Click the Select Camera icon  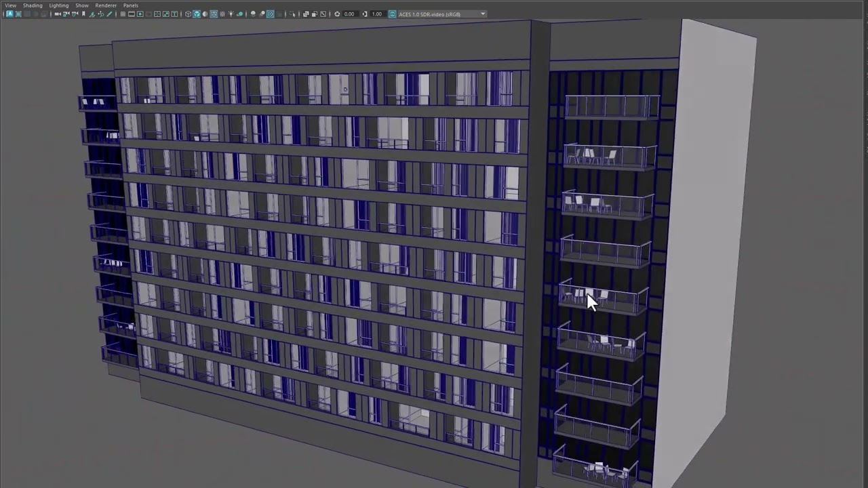pyautogui.click(x=57, y=14)
